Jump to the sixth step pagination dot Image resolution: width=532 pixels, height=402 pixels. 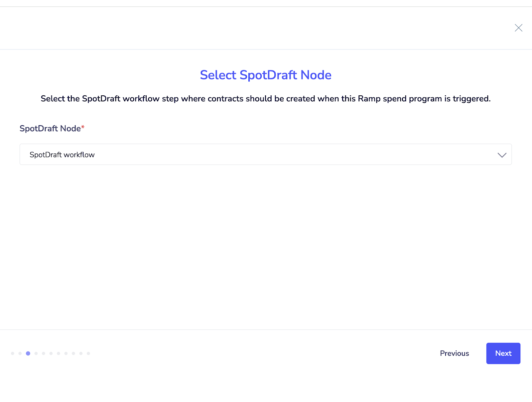pyautogui.click(x=51, y=353)
